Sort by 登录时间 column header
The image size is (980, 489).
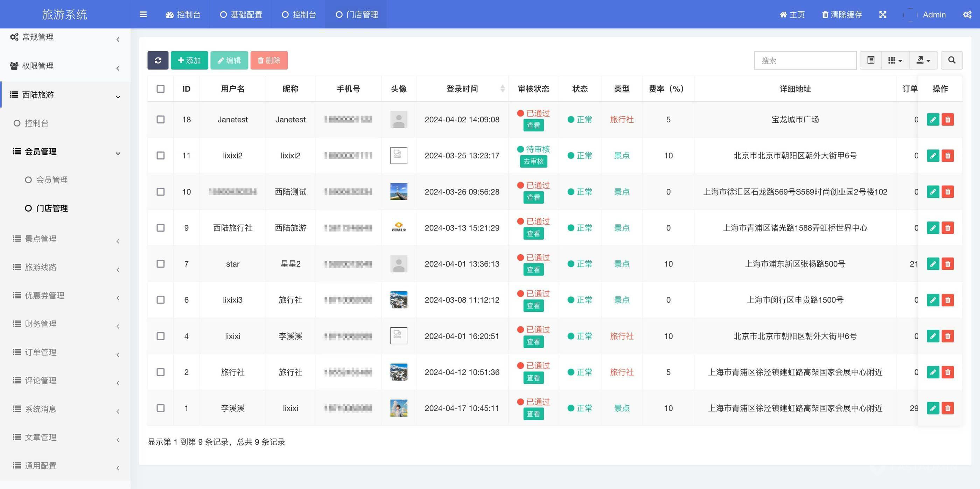point(462,88)
